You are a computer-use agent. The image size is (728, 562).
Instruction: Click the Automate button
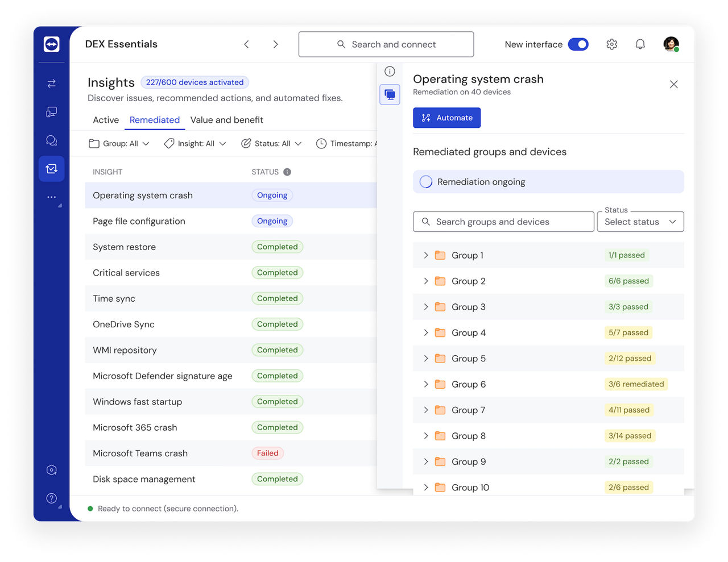pyautogui.click(x=447, y=118)
